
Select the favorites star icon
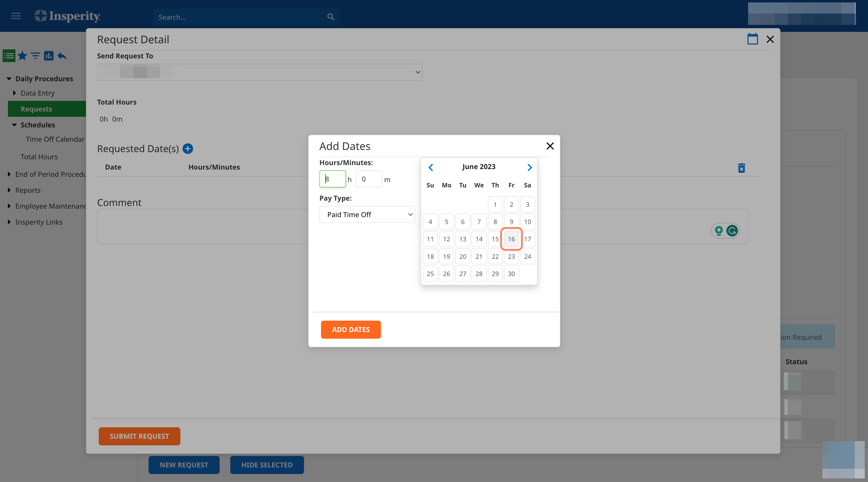tap(22, 56)
